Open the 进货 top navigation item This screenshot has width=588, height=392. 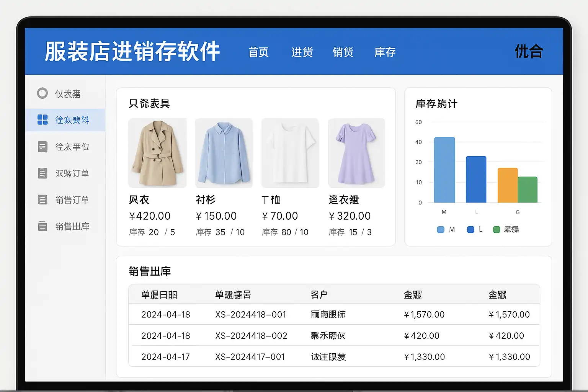(302, 52)
